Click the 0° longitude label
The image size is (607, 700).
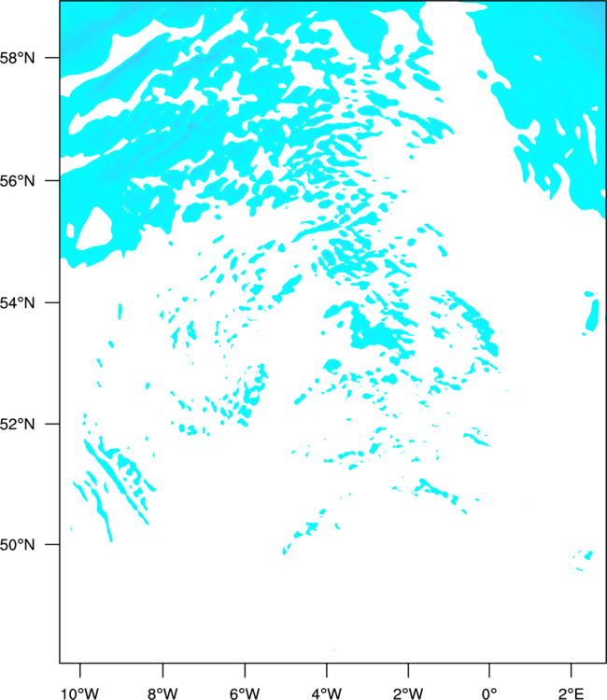coord(489,693)
